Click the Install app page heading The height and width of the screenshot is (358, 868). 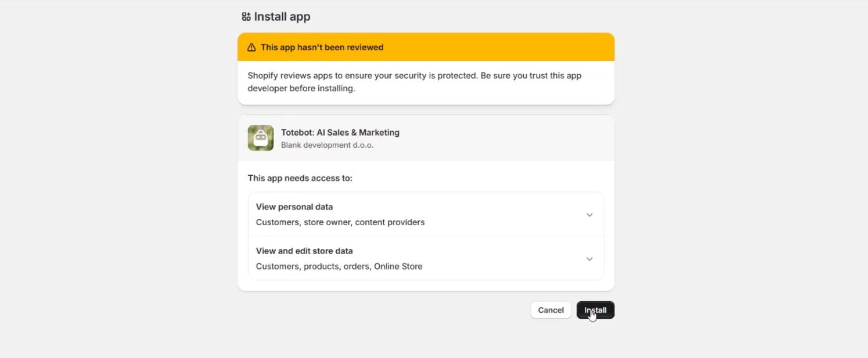[282, 17]
